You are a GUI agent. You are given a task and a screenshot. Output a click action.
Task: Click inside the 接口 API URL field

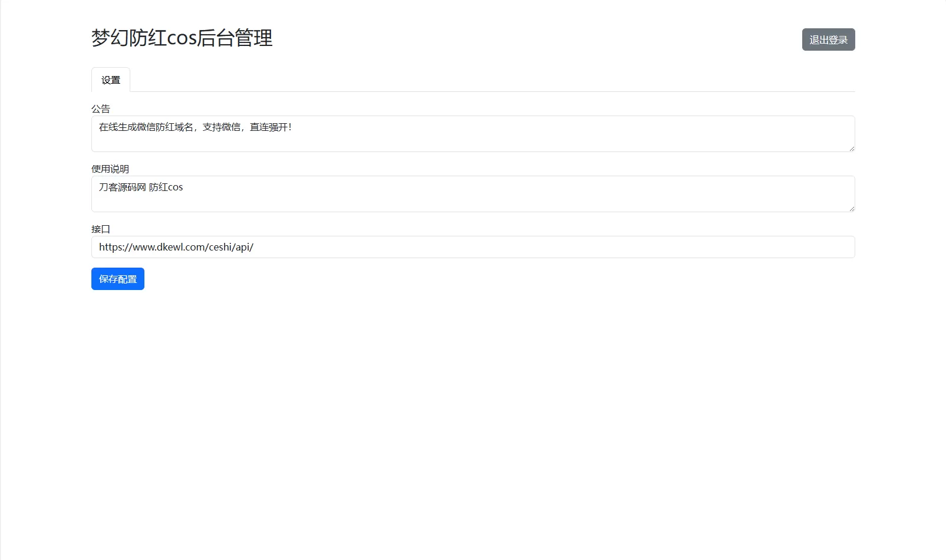coord(472,247)
